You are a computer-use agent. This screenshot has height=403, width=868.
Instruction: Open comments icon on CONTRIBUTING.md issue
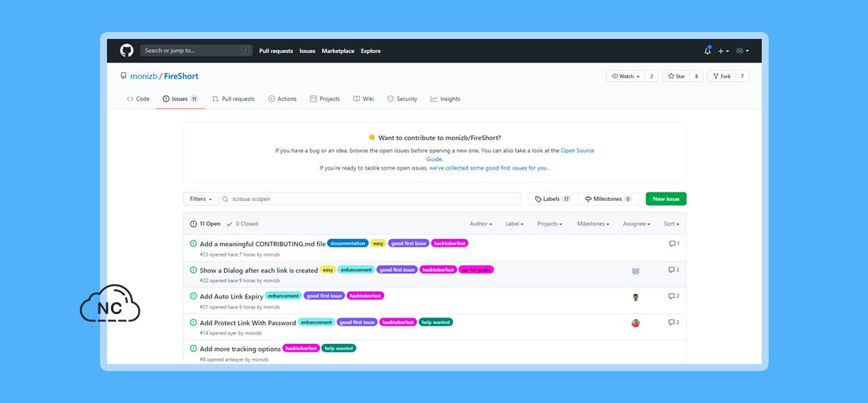point(674,244)
